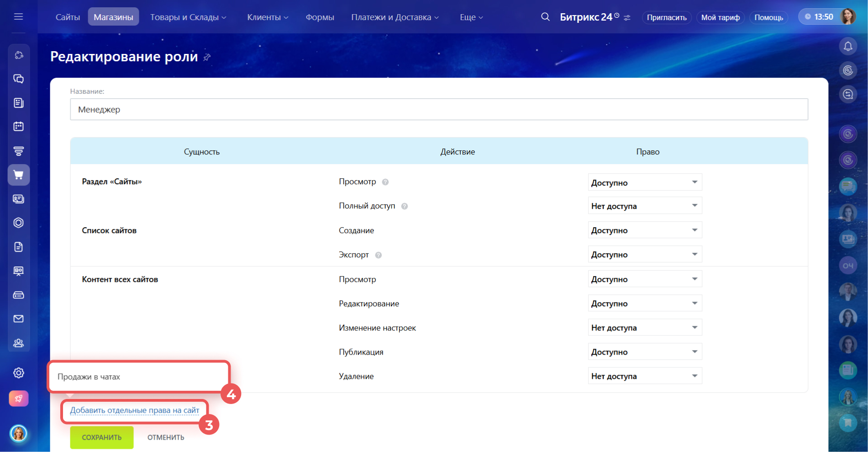Open the settings gear sidebar icon
The image size is (868, 452).
click(18, 373)
